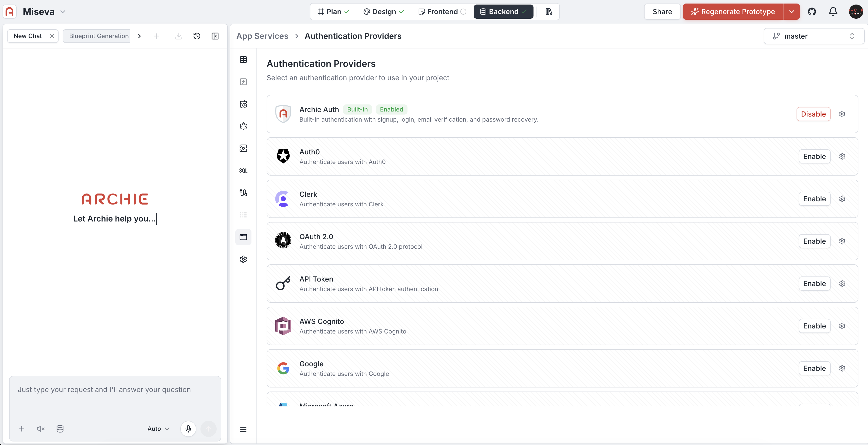This screenshot has height=445, width=868.
Task: Open the integrations gear-box sidebar icon
Action: click(x=243, y=148)
